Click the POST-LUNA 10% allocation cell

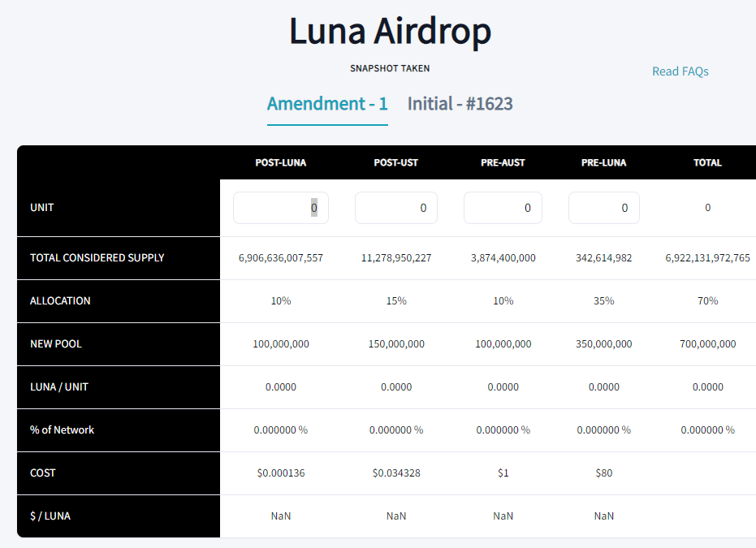coord(281,300)
